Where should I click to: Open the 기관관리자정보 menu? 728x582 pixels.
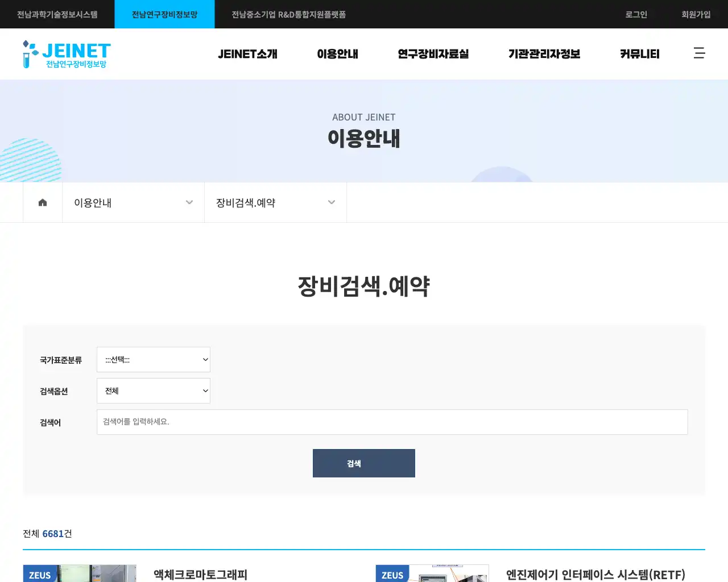coord(544,54)
